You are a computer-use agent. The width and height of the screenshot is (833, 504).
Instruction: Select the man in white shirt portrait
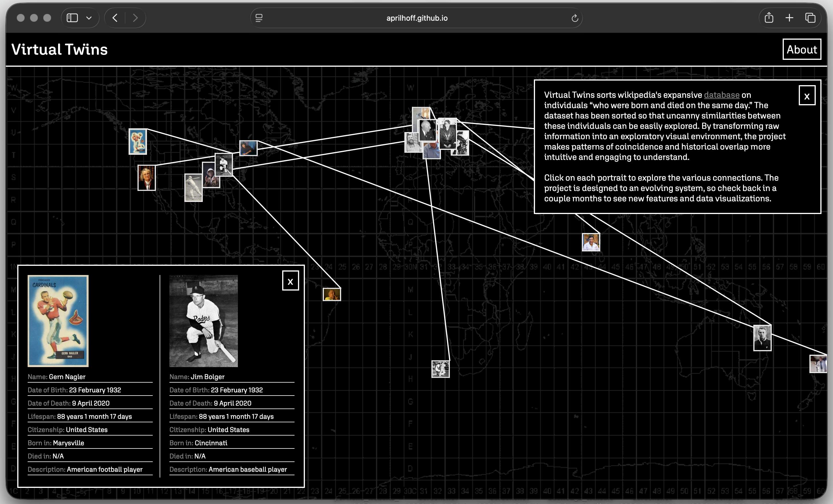coord(591,242)
